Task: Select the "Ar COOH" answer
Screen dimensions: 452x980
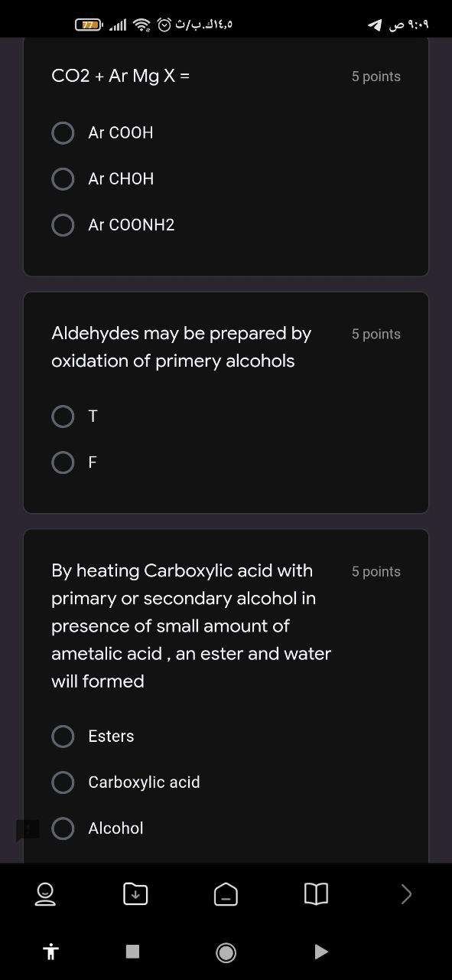Action: [x=63, y=132]
